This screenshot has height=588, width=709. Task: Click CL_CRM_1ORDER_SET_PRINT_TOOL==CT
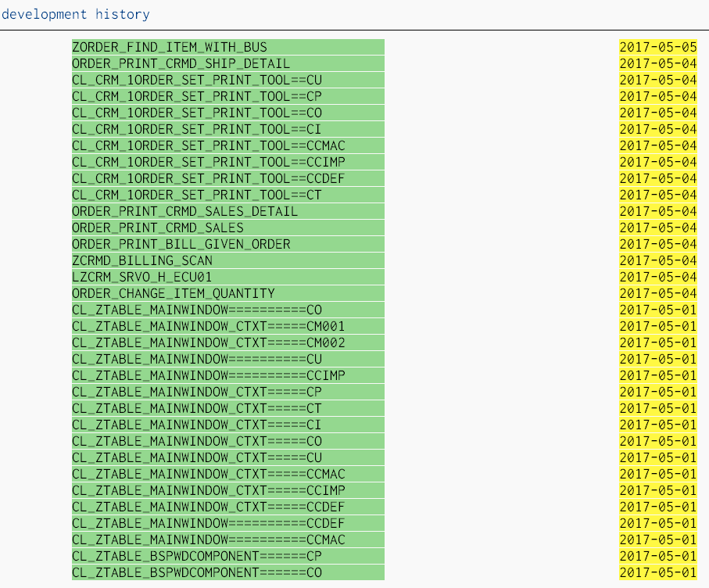click(228, 195)
